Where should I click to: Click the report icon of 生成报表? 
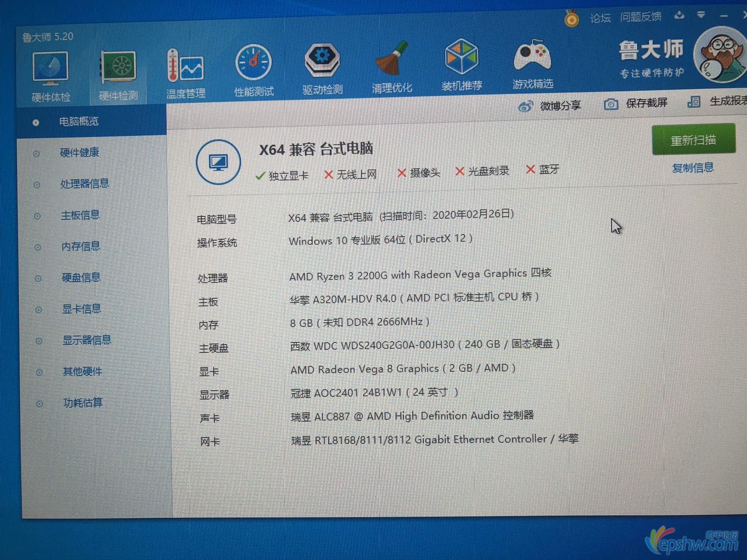[694, 102]
